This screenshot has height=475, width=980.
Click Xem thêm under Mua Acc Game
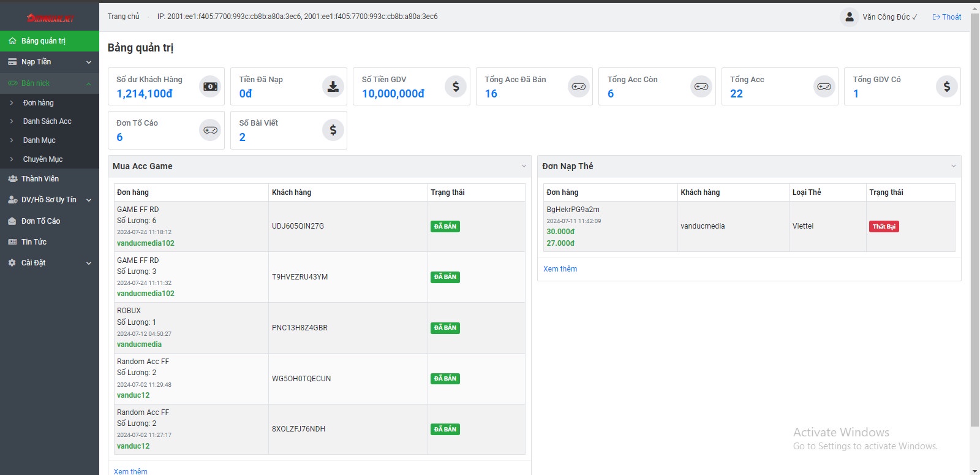(130, 471)
